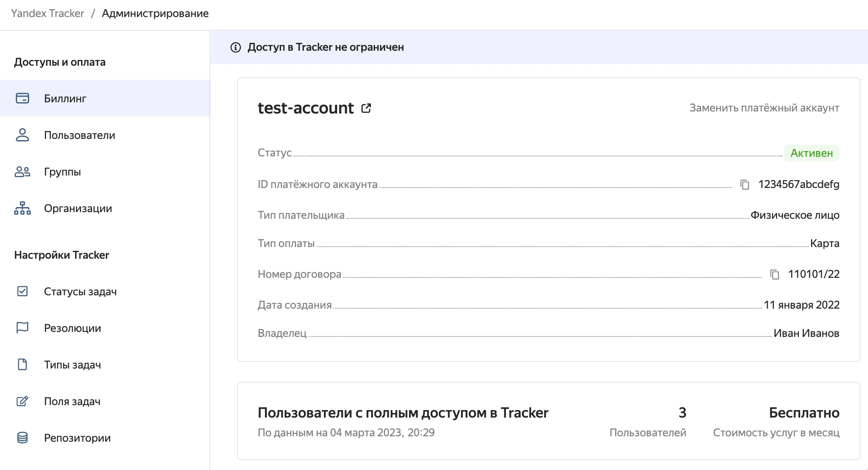Copy the contract number 110101/22
Image resolution: width=868 pixels, height=470 pixels.
click(x=774, y=274)
